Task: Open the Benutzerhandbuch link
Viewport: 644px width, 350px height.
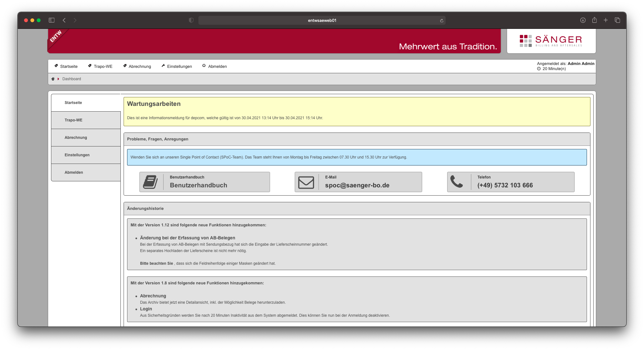Action: [198, 185]
